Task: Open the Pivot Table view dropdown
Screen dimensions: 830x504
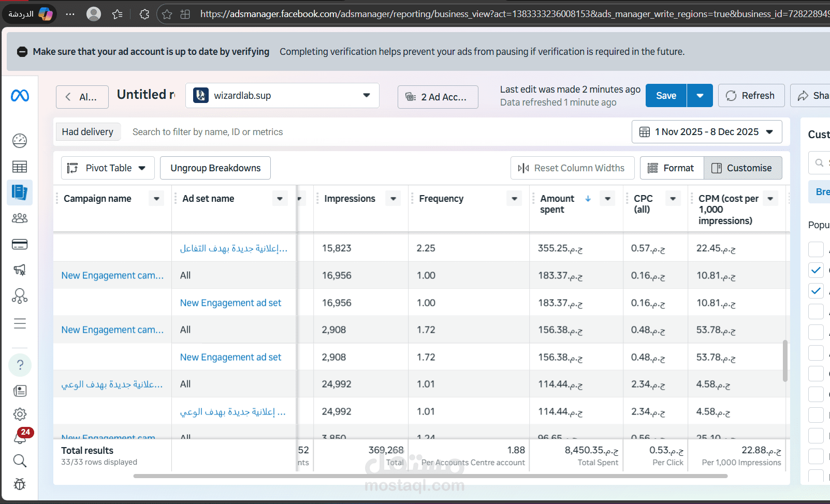Action: tap(107, 168)
